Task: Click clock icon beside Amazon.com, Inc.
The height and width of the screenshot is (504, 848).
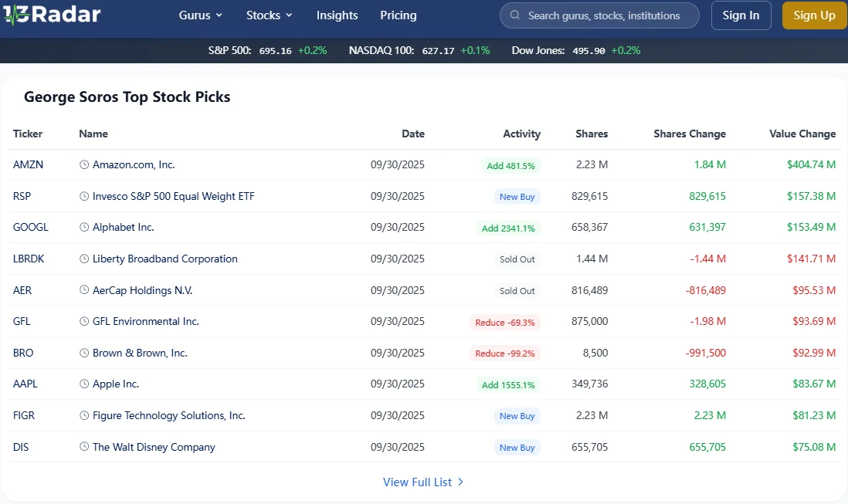Action: [x=84, y=164]
